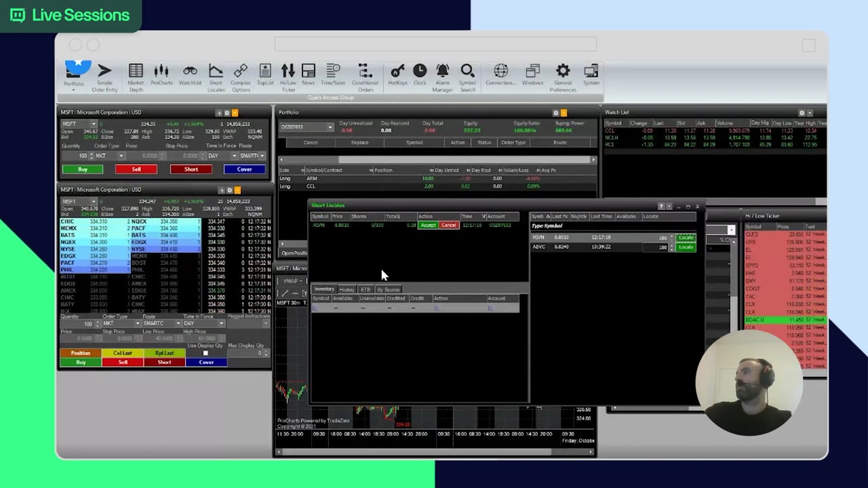The image size is (868, 488).
Task: Click Locate button for ABVC row
Action: coord(686,247)
